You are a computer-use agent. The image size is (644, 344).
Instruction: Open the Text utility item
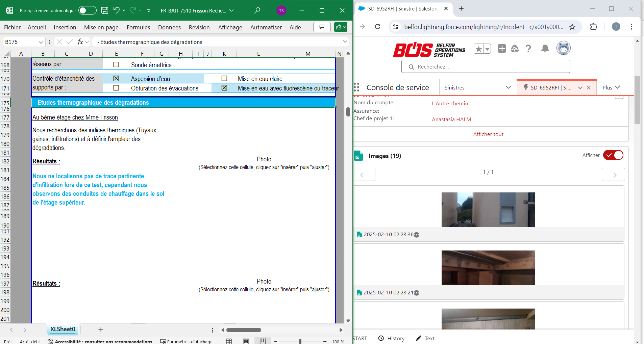click(425, 338)
